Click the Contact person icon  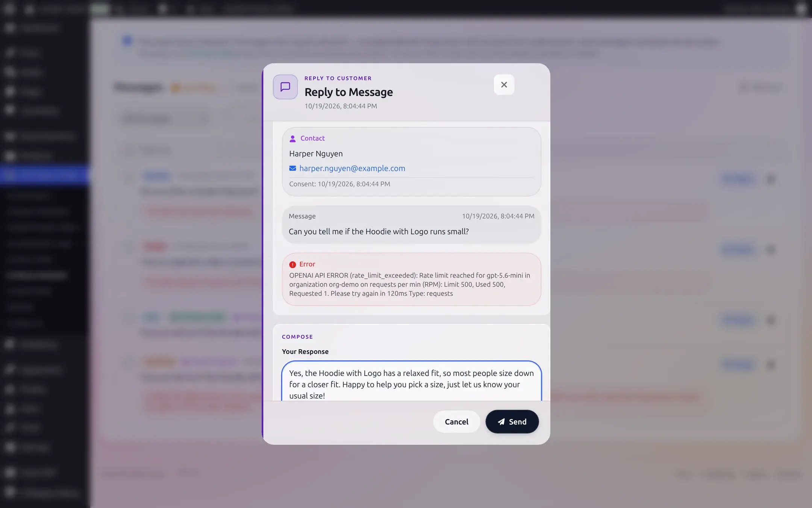click(x=292, y=138)
